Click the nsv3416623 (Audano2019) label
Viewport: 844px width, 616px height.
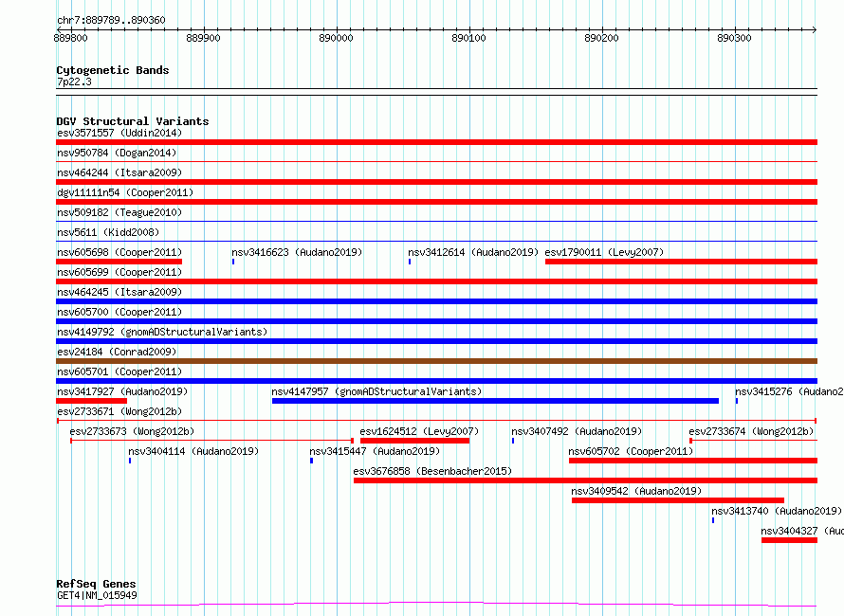pyautogui.click(x=297, y=252)
